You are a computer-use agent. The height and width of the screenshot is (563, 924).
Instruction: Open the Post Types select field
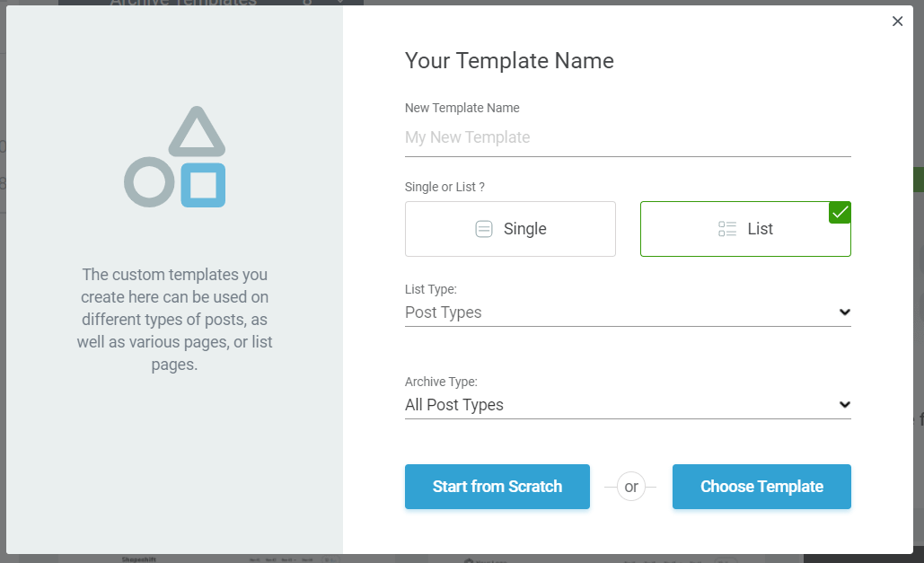point(620,312)
